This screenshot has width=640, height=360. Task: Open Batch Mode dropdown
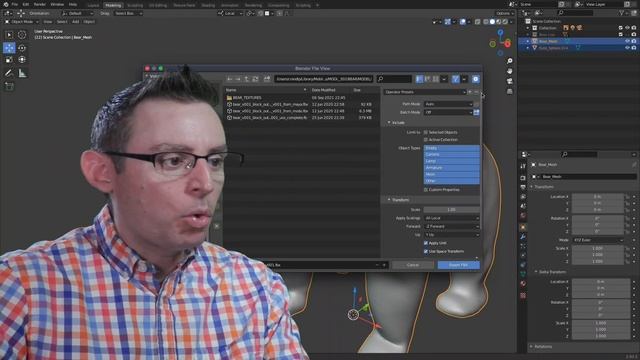448,112
